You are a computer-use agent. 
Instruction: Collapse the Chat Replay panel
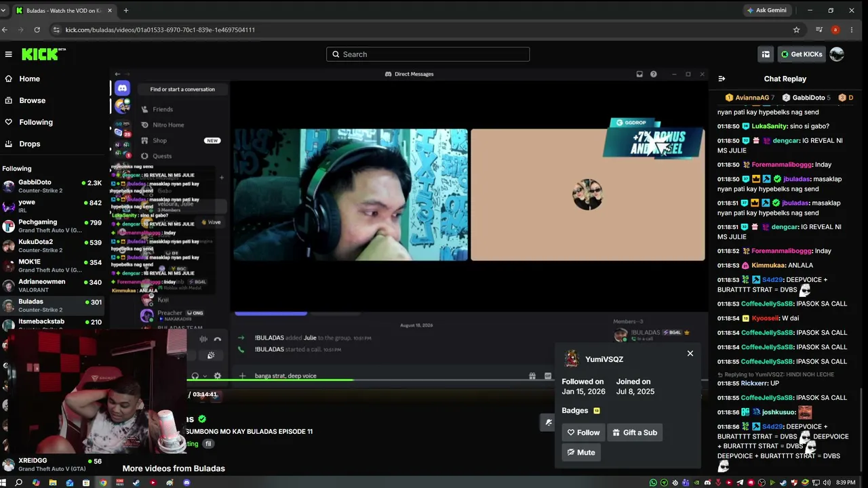pyautogui.click(x=722, y=79)
